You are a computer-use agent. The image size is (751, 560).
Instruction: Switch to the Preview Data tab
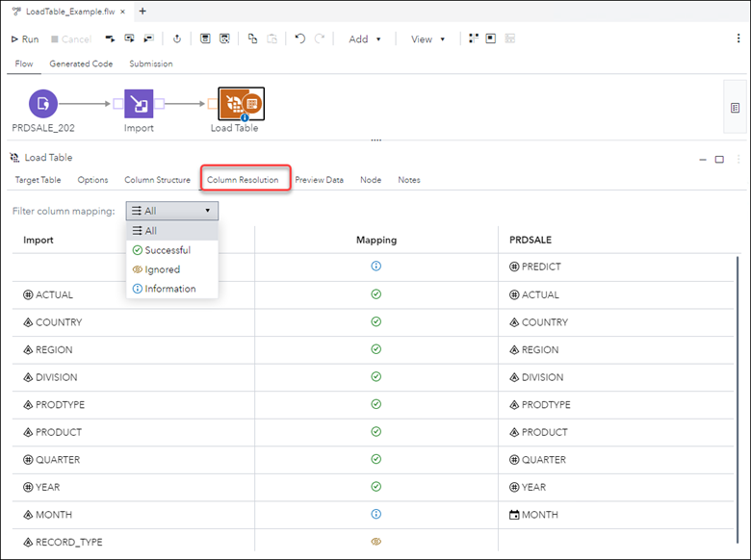[x=319, y=180]
